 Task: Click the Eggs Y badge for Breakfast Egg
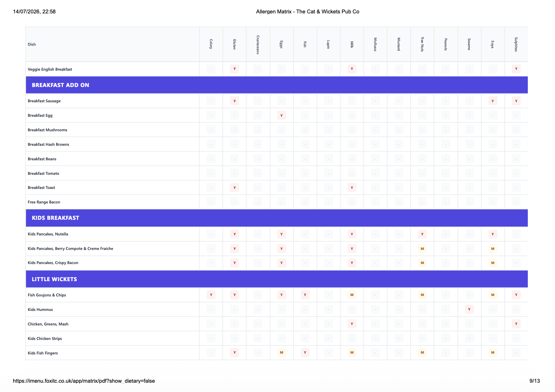[x=281, y=115]
